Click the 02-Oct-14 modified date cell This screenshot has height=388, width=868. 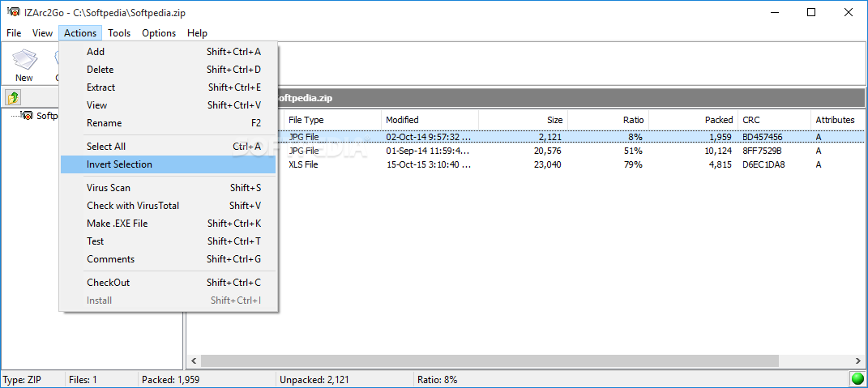[x=430, y=137]
